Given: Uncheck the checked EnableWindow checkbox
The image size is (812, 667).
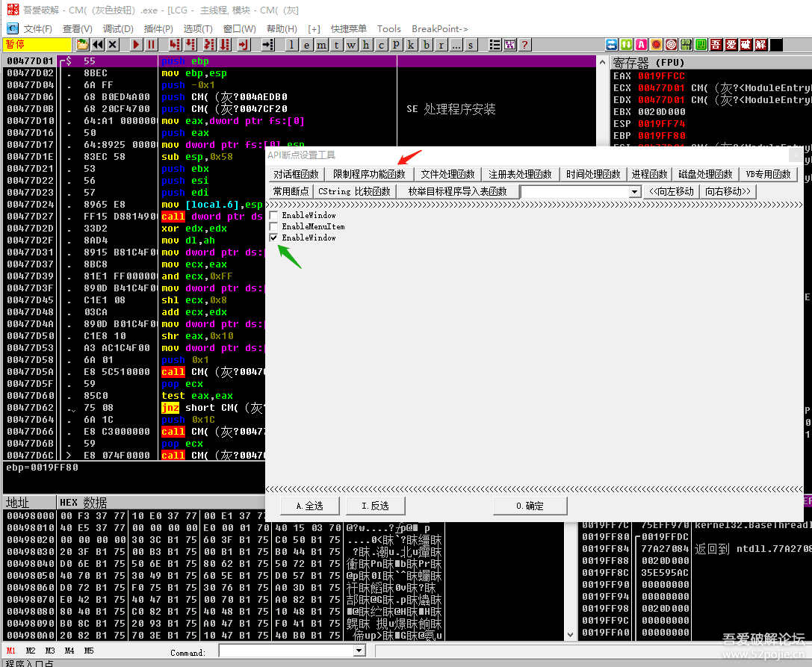Looking at the screenshot, I should click(x=274, y=238).
